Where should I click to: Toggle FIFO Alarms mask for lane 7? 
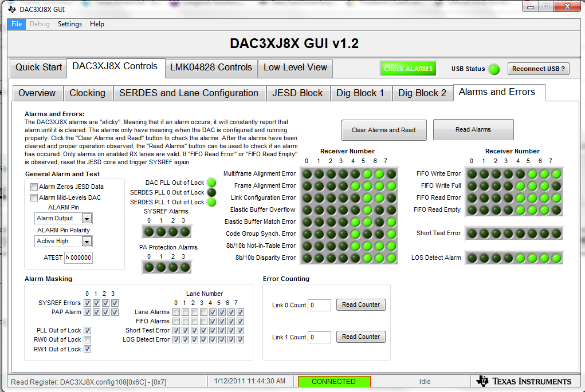(240, 321)
